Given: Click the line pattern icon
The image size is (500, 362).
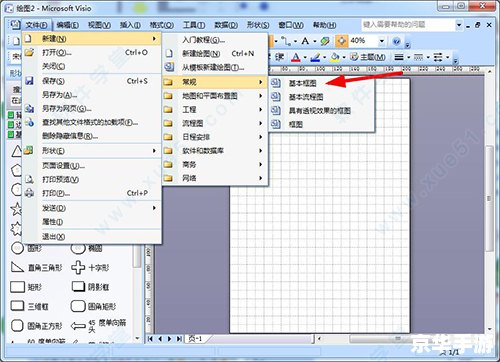Looking at the screenshot, I should coord(418,57).
